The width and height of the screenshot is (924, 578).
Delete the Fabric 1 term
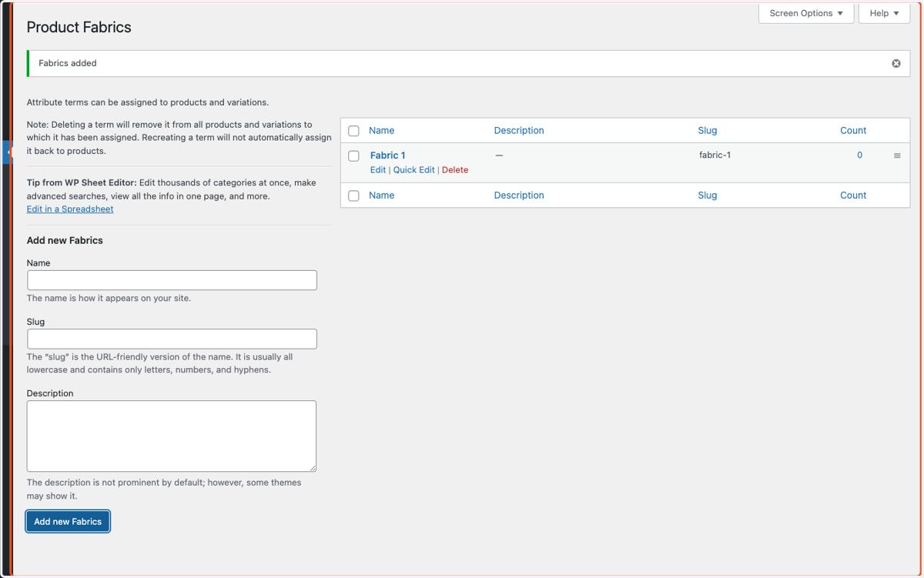click(455, 169)
